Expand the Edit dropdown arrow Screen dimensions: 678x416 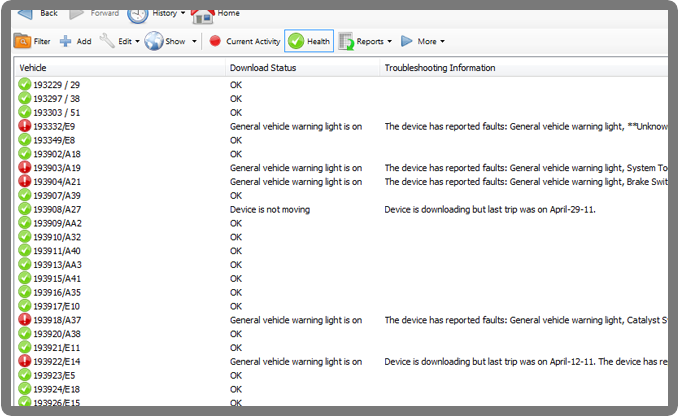click(x=136, y=42)
